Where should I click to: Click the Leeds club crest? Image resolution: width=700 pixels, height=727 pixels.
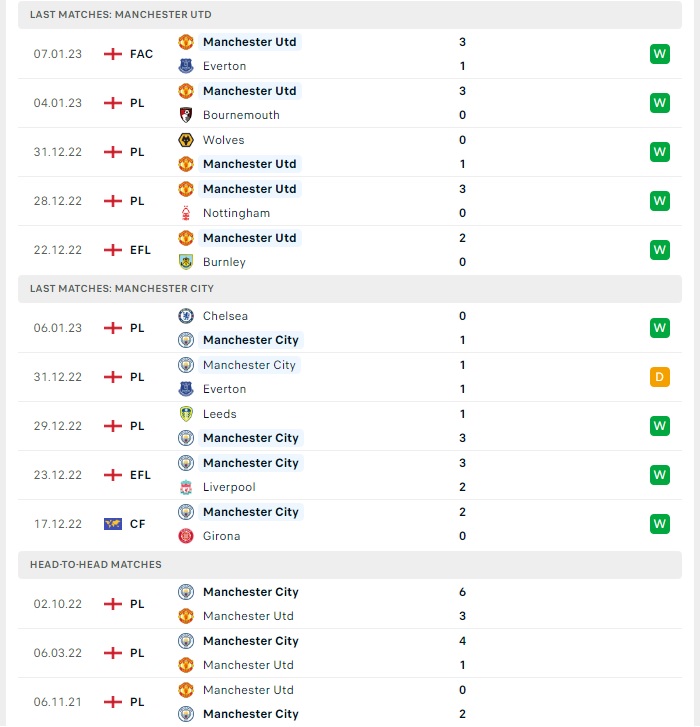click(186, 414)
